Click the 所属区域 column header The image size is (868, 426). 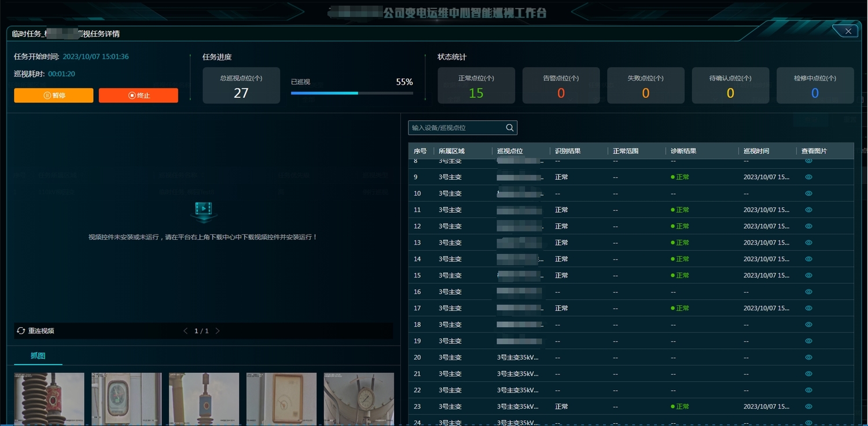pyautogui.click(x=451, y=151)
